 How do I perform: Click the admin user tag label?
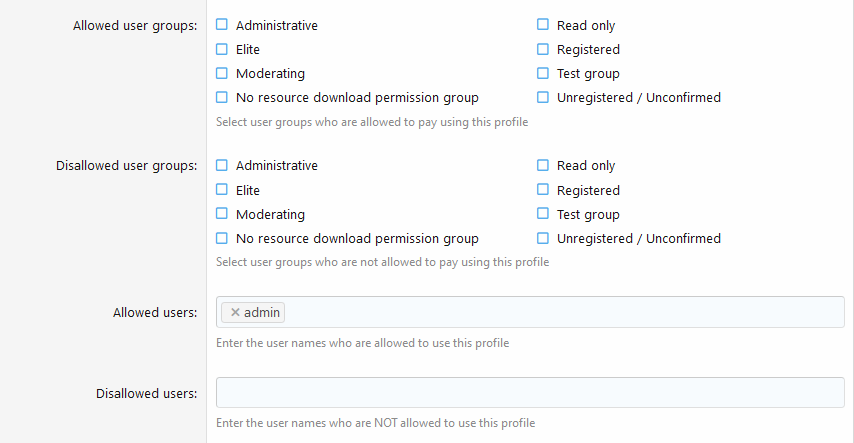pos(262,313)
